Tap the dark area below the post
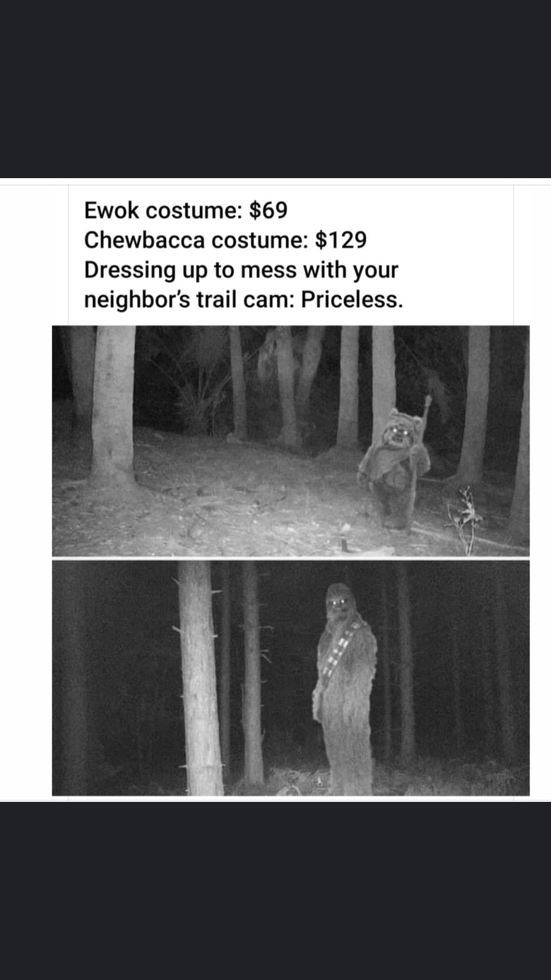Viewport: 551px width, 980px height. [275, 891]
